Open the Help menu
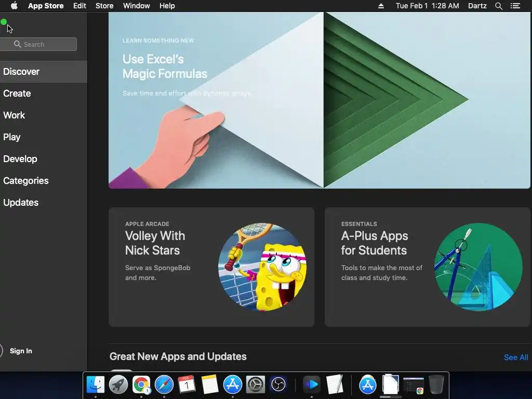 [x=167, y=6]
